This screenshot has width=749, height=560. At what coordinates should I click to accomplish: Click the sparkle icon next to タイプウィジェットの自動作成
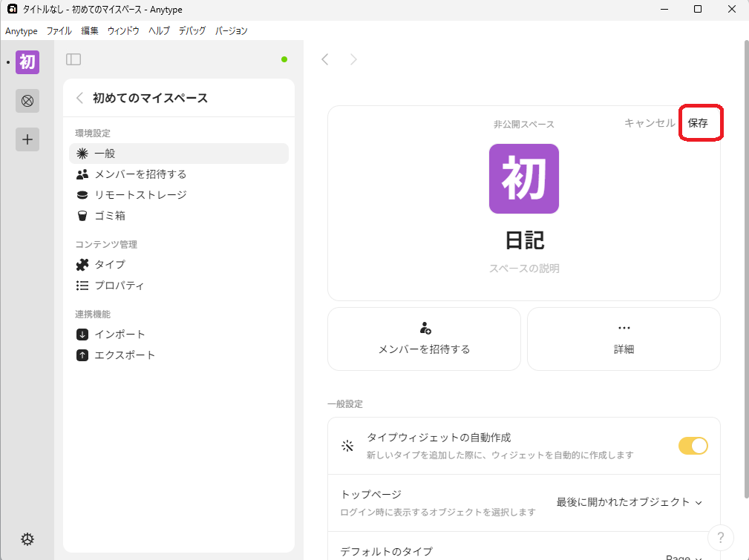[347, 446]
